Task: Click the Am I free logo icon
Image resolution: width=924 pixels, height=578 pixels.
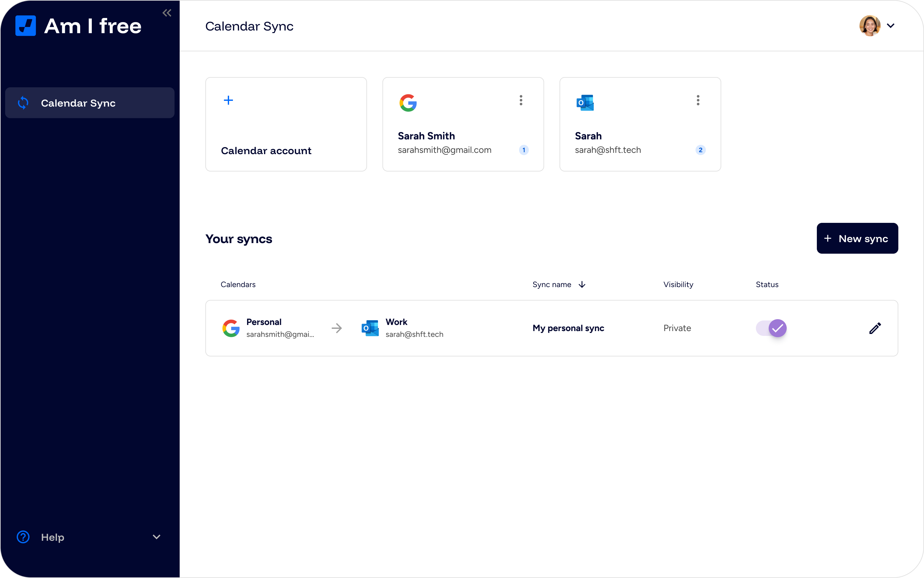Action: tap(26, 26)
